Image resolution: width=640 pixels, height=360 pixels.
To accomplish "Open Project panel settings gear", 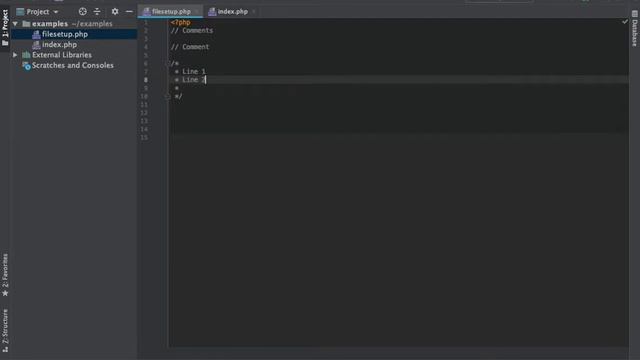I will click(115, 12).
